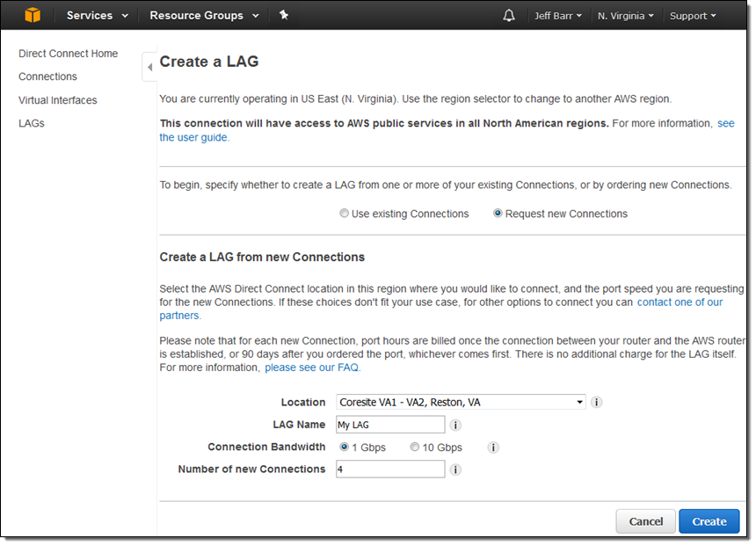
Task: Open the N. Virginia region selector
Action: [x=625, y=16]
